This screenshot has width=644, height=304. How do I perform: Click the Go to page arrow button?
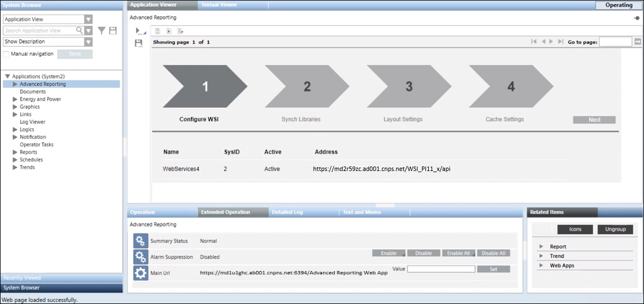pyautogui.click(x=638, y=42)
